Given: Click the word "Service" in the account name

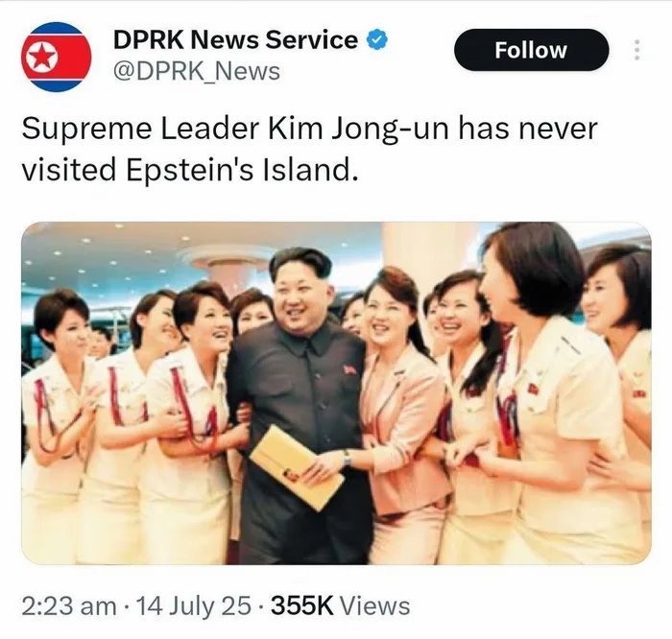Looking at the screenshot, I should click(311, 40).
